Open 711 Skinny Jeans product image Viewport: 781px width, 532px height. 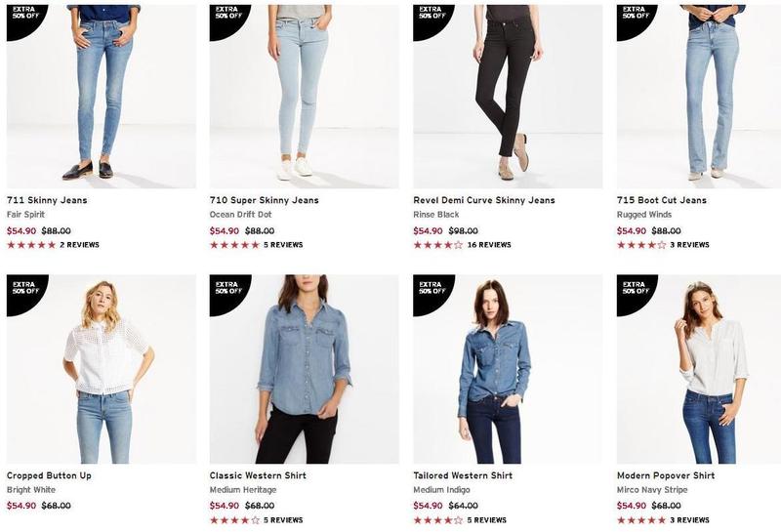[x=101, y=96]
